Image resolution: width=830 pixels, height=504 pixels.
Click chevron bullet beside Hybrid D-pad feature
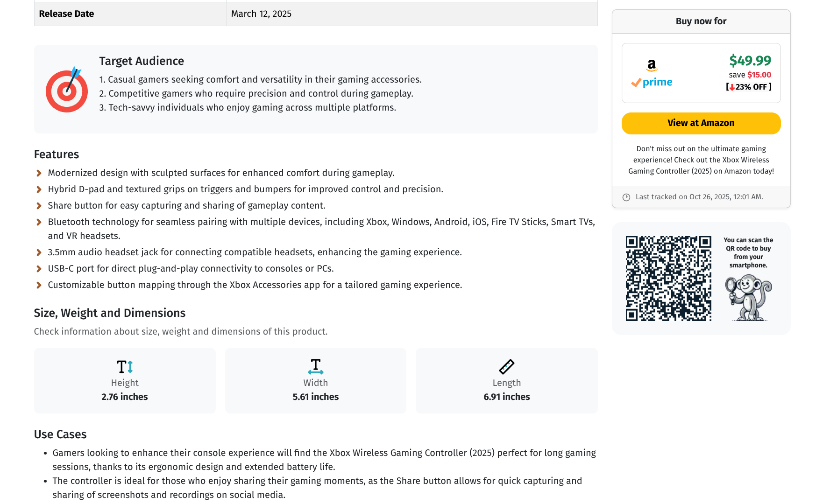click(x=39, y=189)
